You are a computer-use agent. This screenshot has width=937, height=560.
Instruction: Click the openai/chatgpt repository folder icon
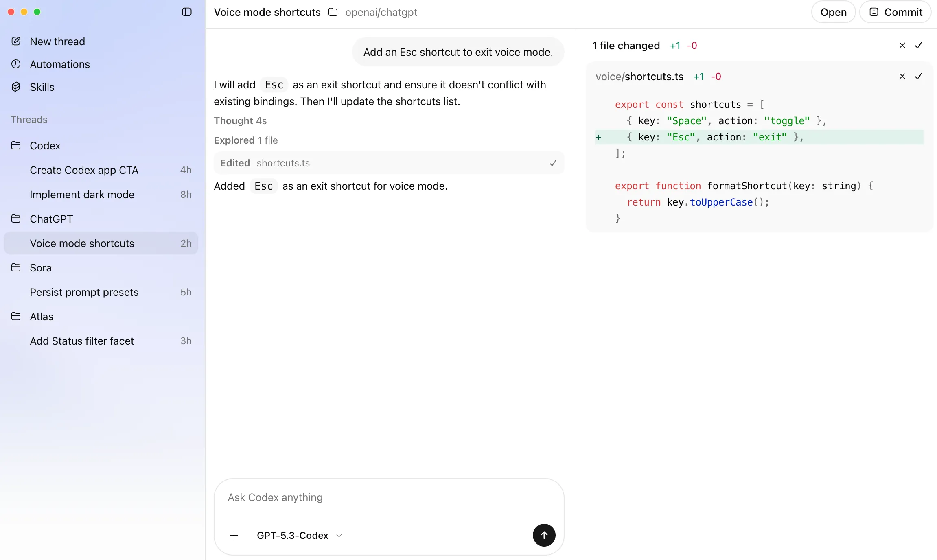click(x=333, y=12)
